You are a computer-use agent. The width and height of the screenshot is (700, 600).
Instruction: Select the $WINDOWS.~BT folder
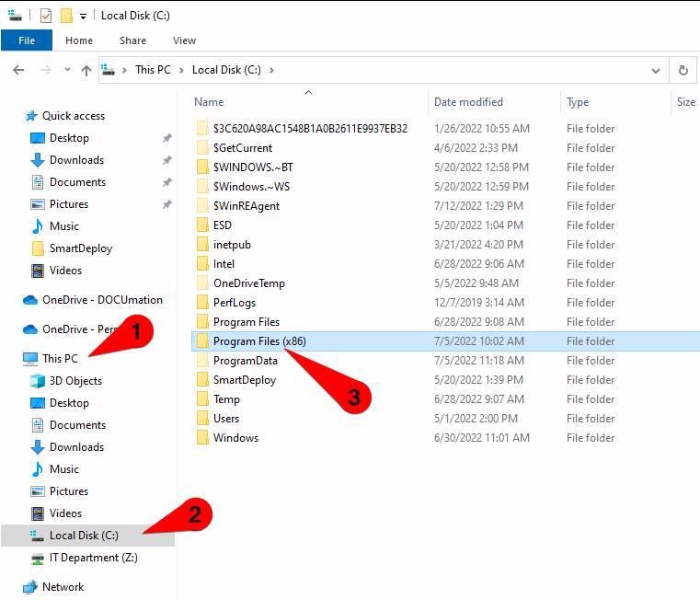253,167
